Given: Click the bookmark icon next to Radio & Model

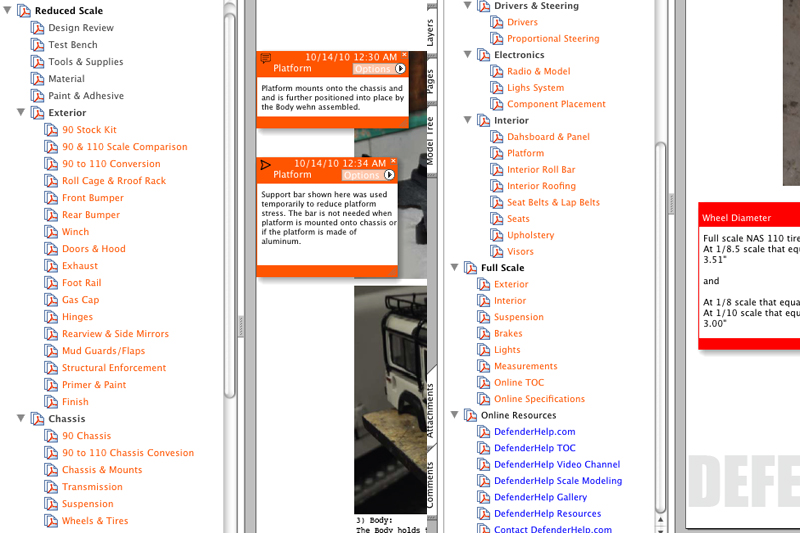Looking at the screenshot, I should tap(496, 71).
